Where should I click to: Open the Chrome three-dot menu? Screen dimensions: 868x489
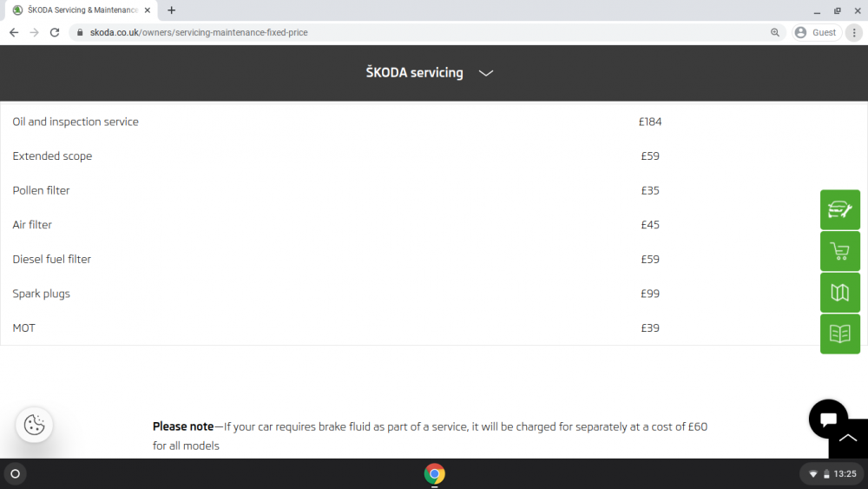tap(854, 33)
